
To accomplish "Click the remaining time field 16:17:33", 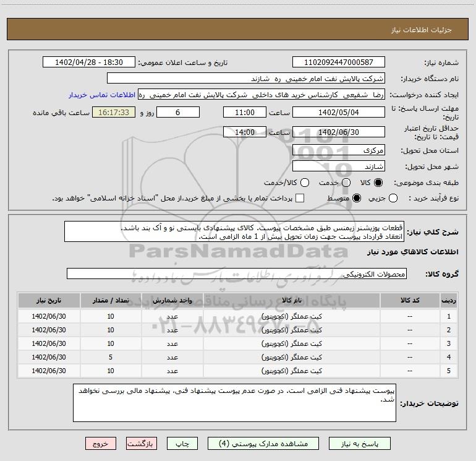I will tap(114, 113).
